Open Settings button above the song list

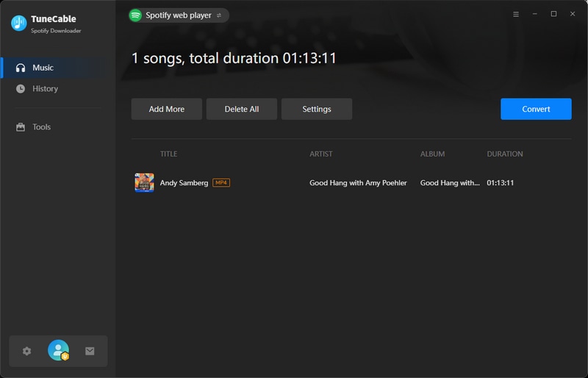coord(317,109)
